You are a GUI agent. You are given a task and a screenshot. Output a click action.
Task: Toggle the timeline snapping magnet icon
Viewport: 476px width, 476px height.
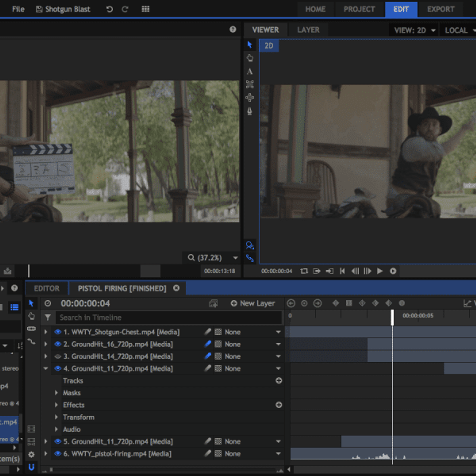[x=31, y=467]
